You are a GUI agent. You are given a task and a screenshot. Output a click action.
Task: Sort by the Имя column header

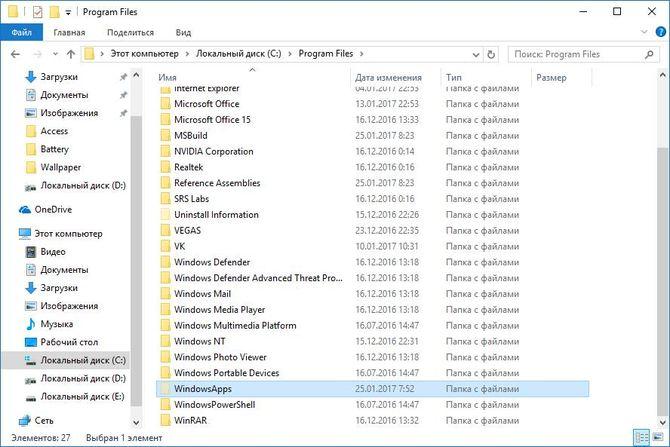point(167,78)
